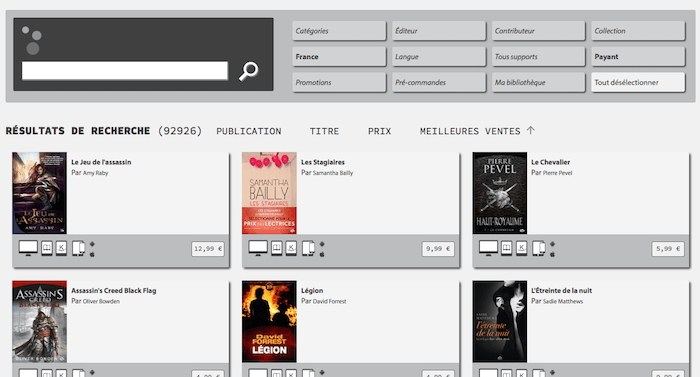
Task: Sort results by Meilleures ventes
Action: tap(470, 131)
